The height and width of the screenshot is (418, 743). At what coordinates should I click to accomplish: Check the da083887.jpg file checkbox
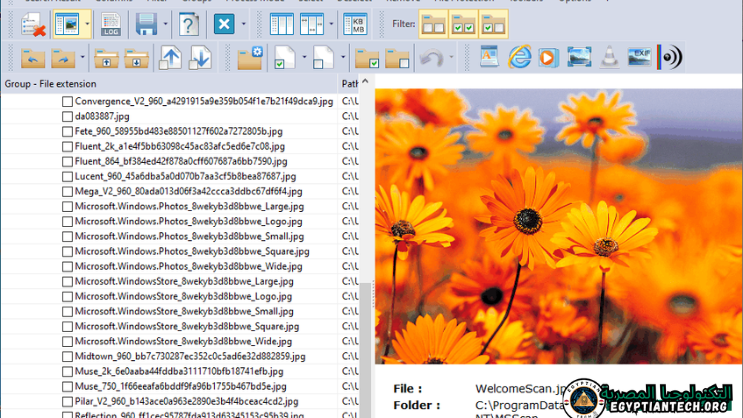(67, 116)
